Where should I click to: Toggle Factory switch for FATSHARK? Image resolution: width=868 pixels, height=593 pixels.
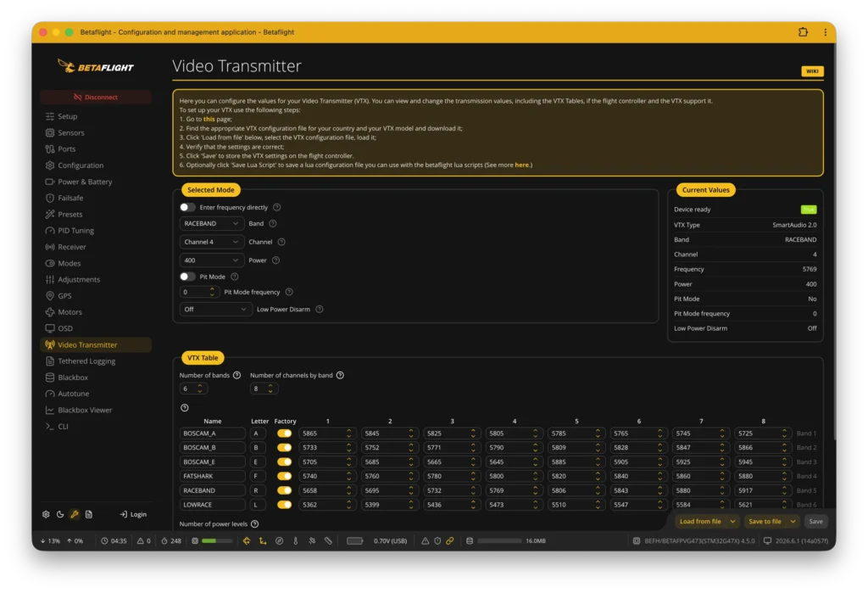pyautogui.click(x=285, y=476)
